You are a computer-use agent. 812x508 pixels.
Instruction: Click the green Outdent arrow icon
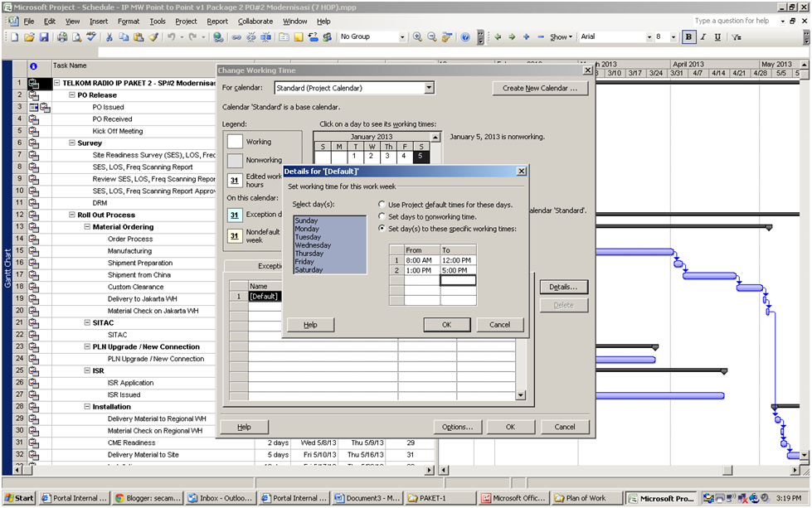[498, 37]
